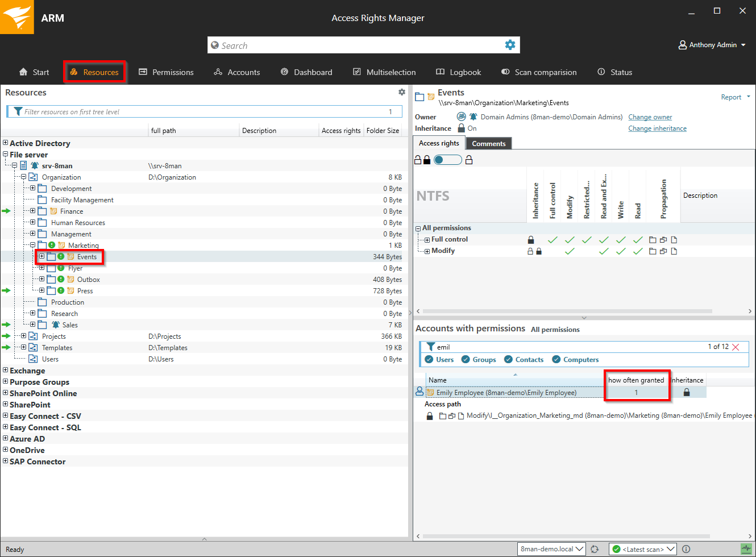Switch to the Comments tab
The height and width of the screenshot is (557, 756).
pyautogui.click(x=488, y=143)
